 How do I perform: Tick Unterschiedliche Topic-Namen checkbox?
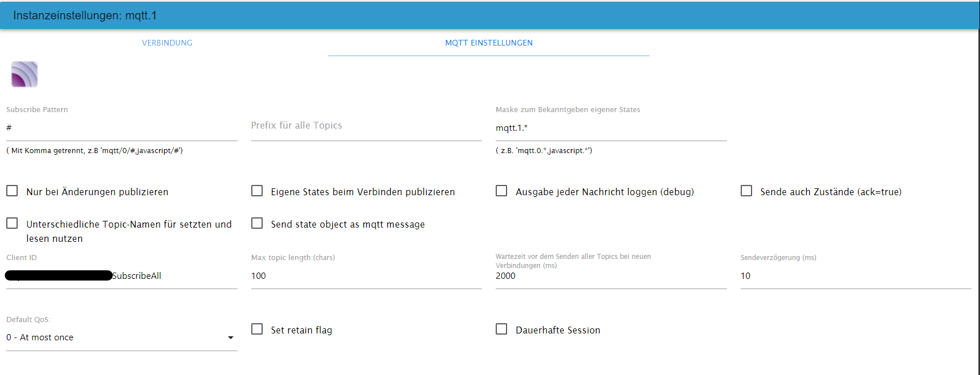click(12, 224)
